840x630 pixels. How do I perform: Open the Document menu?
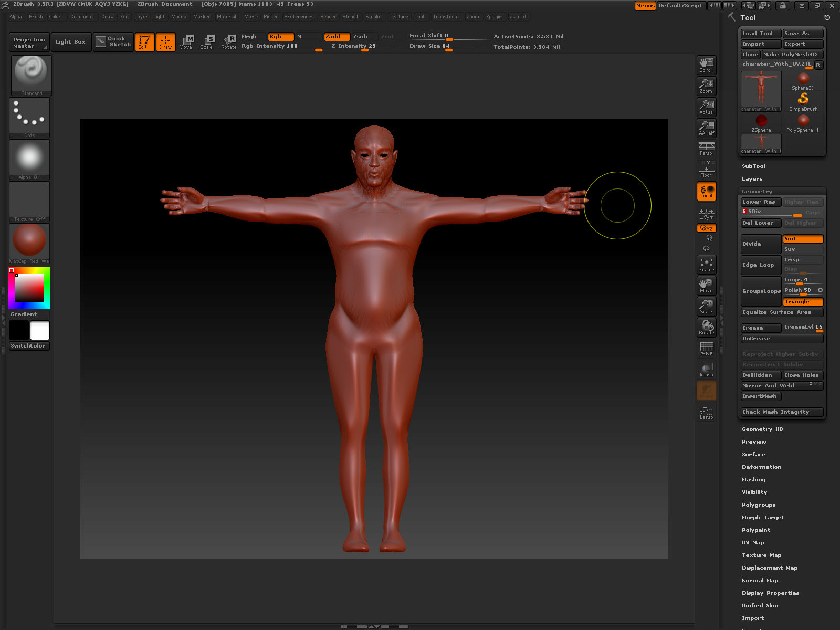[82, 17]
